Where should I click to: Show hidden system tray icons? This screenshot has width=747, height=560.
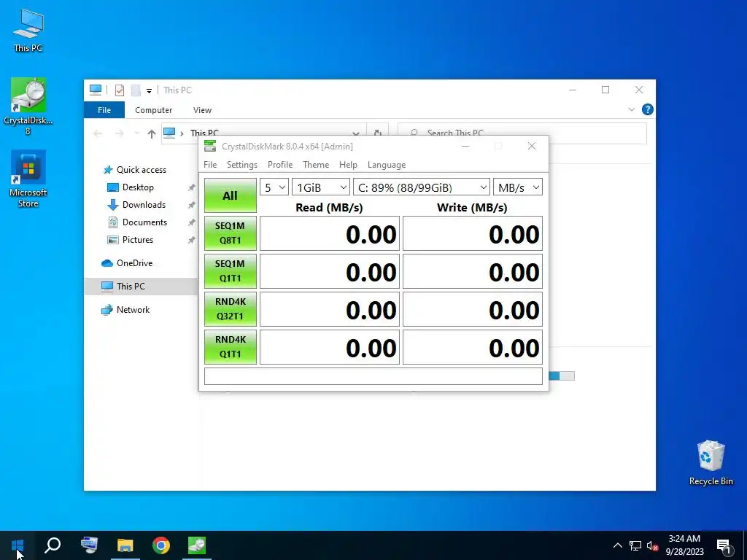[617, 545]
